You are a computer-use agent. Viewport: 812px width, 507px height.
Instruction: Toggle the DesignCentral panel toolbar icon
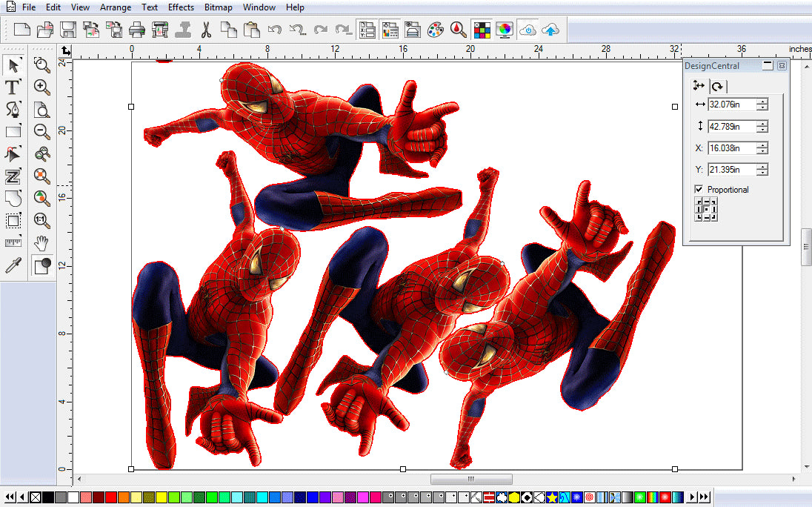367,30
